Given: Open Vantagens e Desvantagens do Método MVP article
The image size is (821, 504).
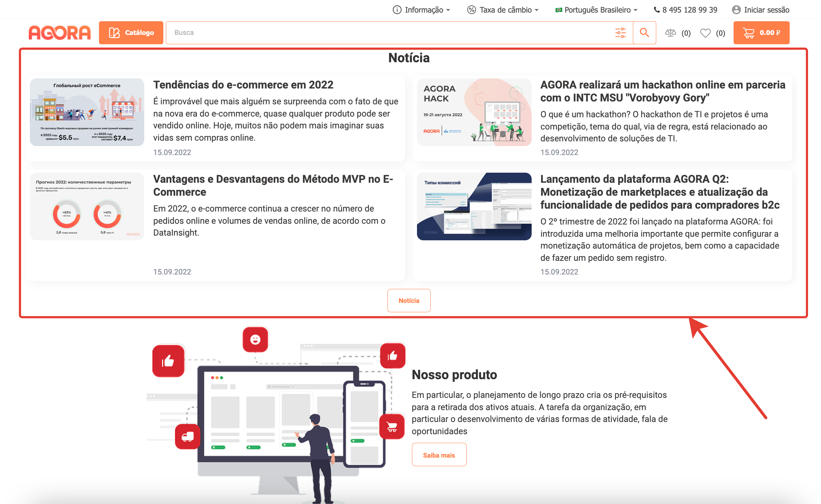Looking at the screenshot, I should pos(273,185).
